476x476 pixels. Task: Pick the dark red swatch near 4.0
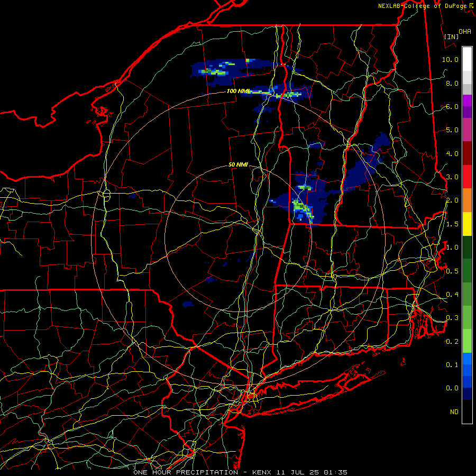click(467, 153)
